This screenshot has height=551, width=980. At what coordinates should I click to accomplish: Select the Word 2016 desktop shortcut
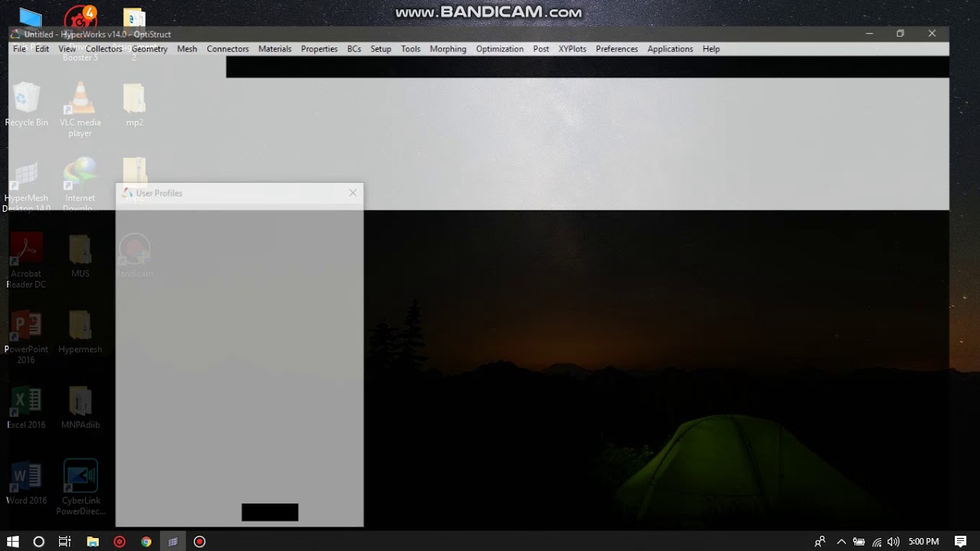point(26,482)
